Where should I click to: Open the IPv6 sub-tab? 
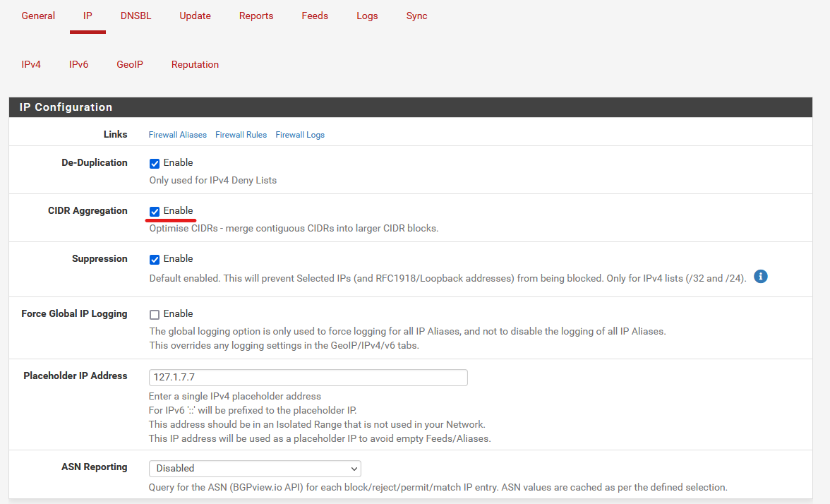pos(78,65)
